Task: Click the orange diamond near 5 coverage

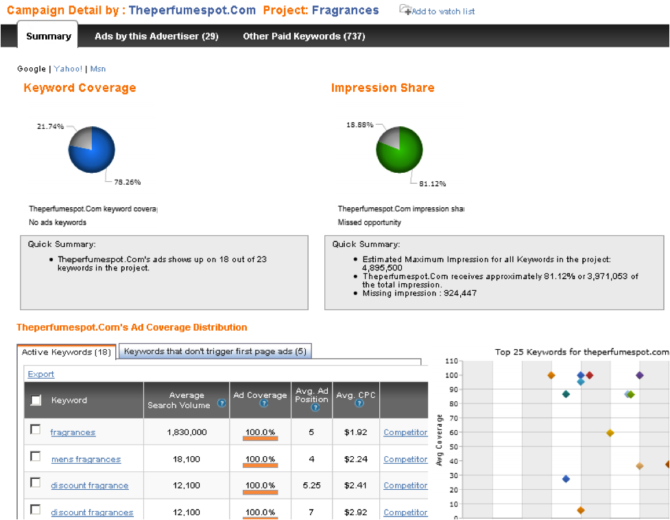Action: pyautogui.click(x=580, y=510)
